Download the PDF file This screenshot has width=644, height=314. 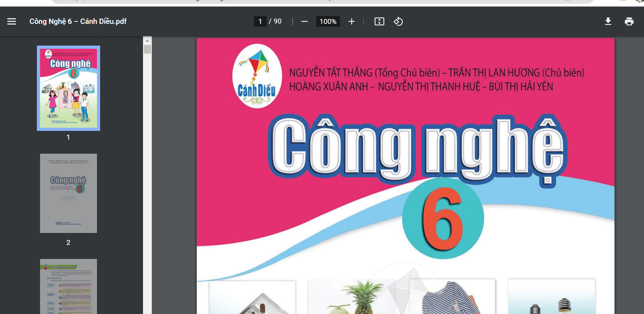click(x=608, y=21)
